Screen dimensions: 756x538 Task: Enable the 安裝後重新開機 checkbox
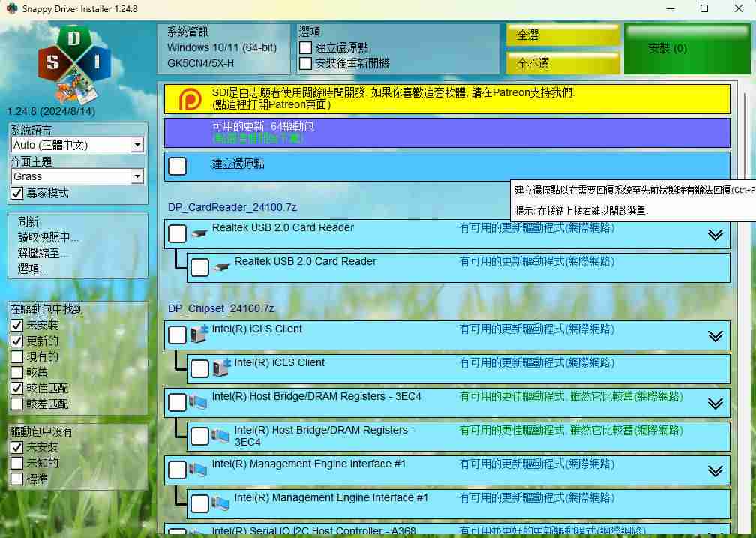pos(306,64)
